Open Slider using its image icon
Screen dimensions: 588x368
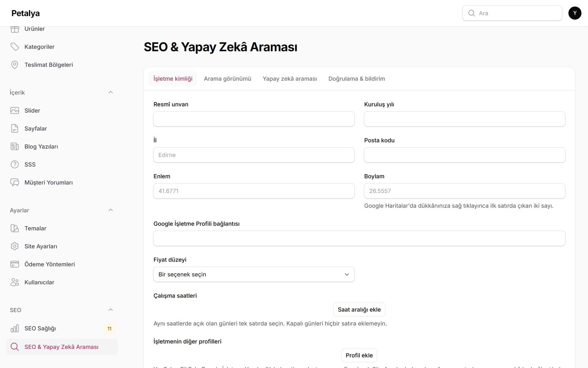coord(15,110)
